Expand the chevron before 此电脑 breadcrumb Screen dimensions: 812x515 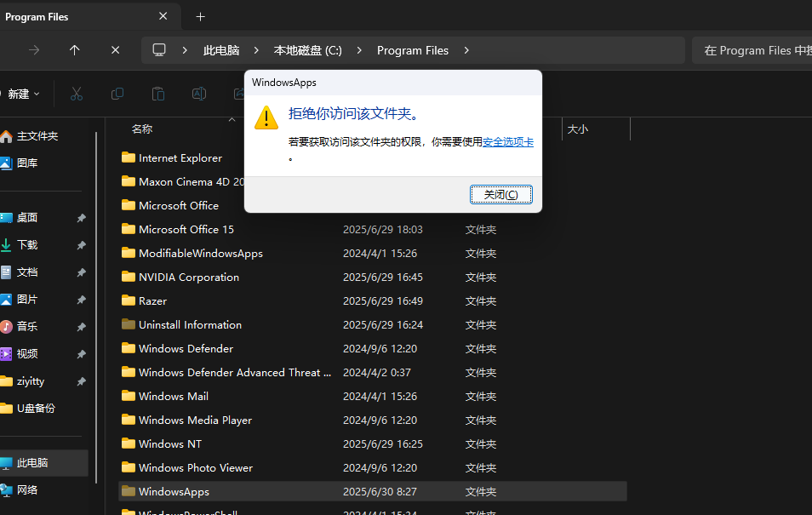185,50
